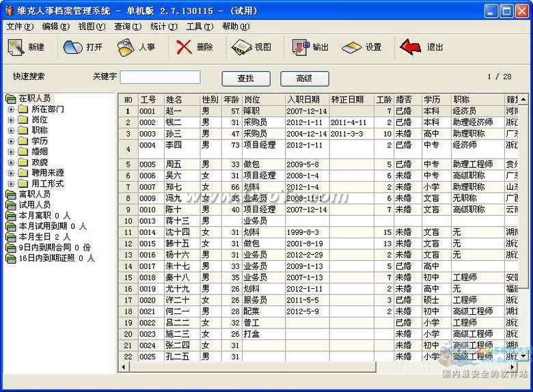Click the app icon in title bar
Image resolution: width=533 pixels, height=392 pixels.
coord(9,10)
